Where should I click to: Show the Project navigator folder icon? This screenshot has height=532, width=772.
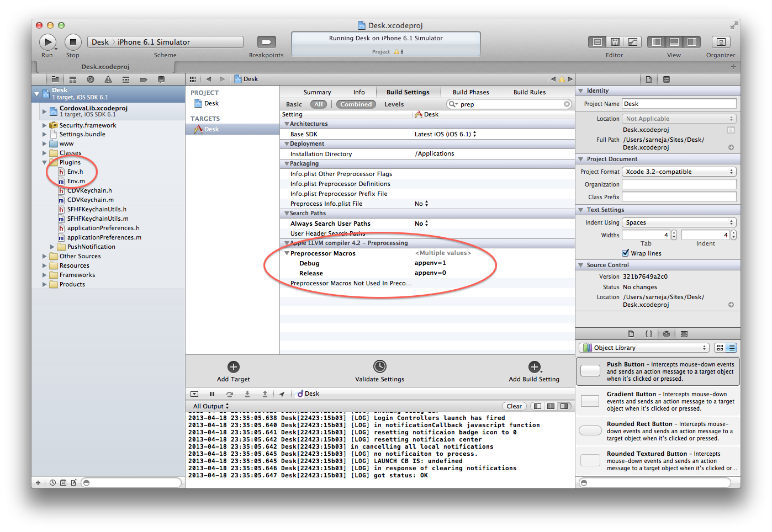click(x=55, y=79)
